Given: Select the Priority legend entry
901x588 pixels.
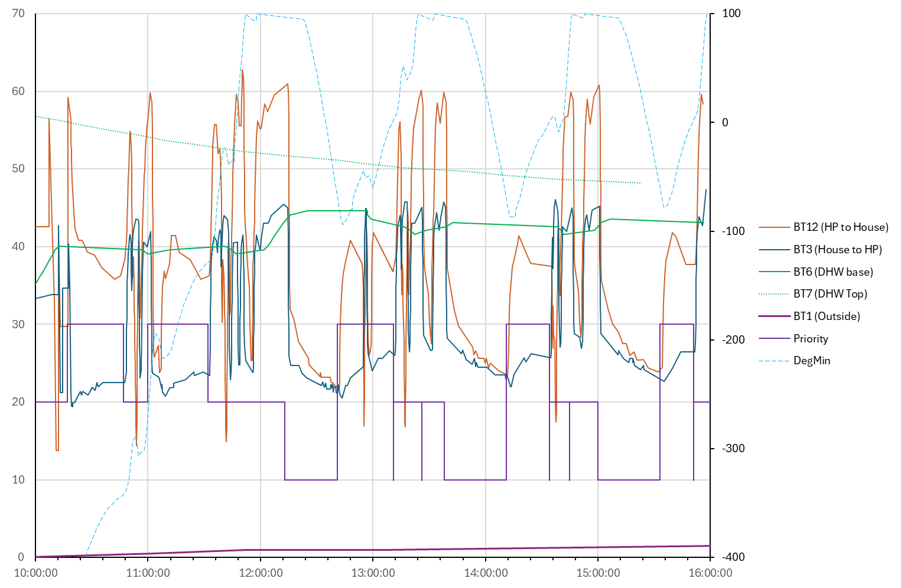Looking at the screenshot, I should coord(811,339).
